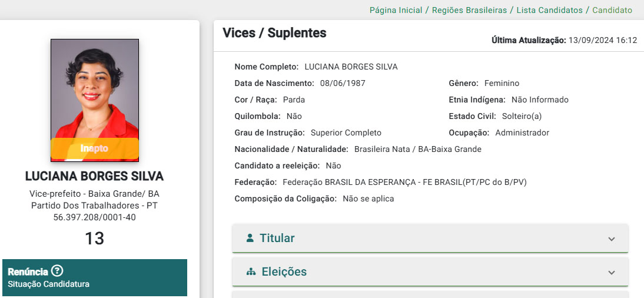The image size is (644, 298).
Task: Expand the Eleições section chevron
Action: click(x=612, y=272)
